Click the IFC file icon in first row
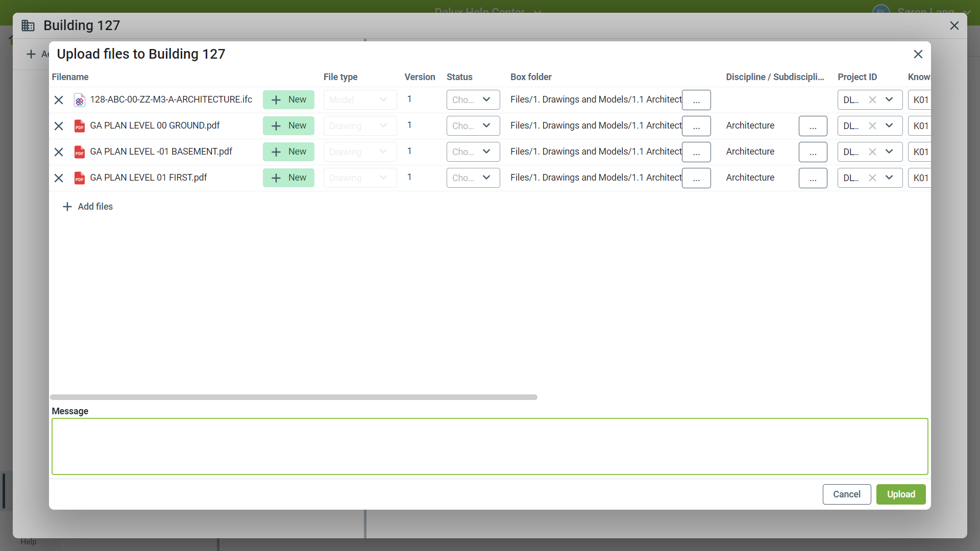The height and width of the screenshot is (551, 980). tap(79, 100)
